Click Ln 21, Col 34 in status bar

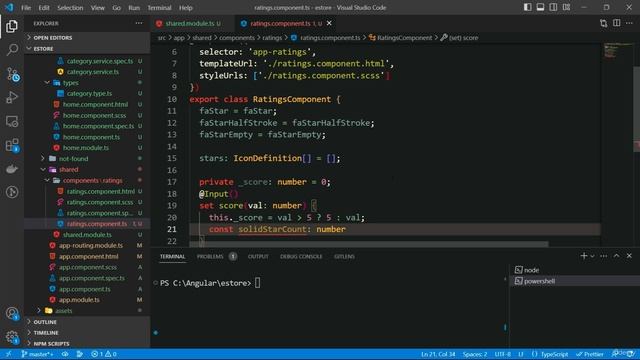[438, 354]
